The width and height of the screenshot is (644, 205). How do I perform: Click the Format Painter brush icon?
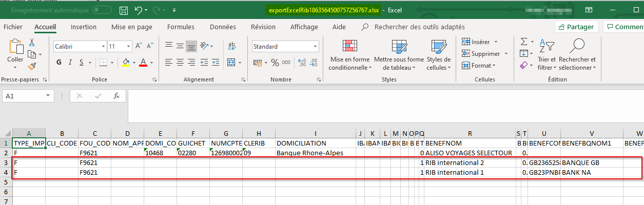coord(32,66)
